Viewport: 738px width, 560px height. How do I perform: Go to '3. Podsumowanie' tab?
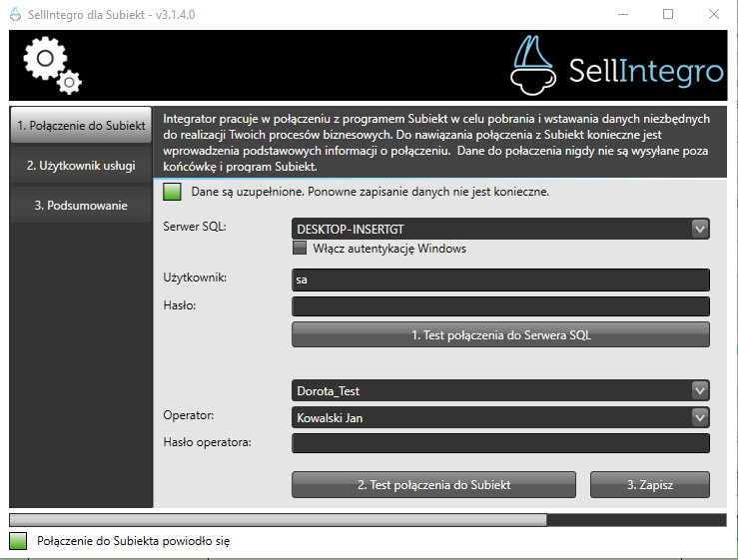click(81, 206)
